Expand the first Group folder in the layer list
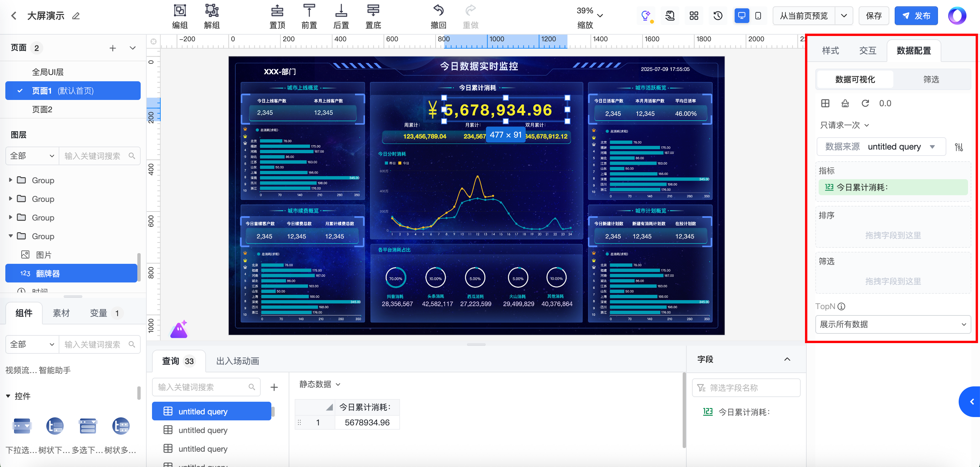This screenshot has height=467, width=980. [x=11, y=180]
